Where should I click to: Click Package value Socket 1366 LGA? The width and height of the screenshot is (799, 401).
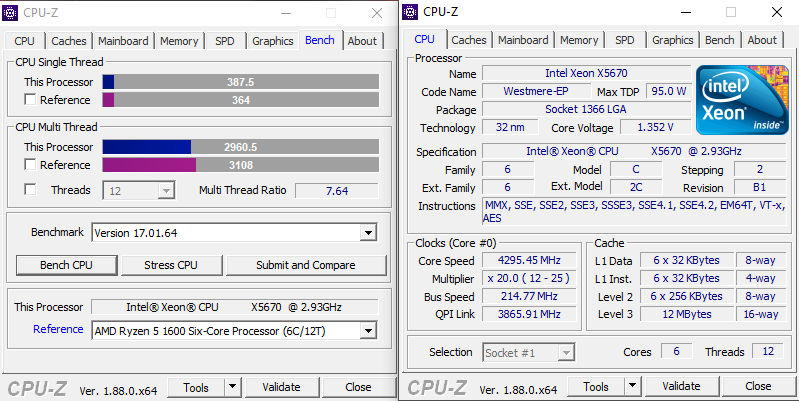(x=587, y=109)
